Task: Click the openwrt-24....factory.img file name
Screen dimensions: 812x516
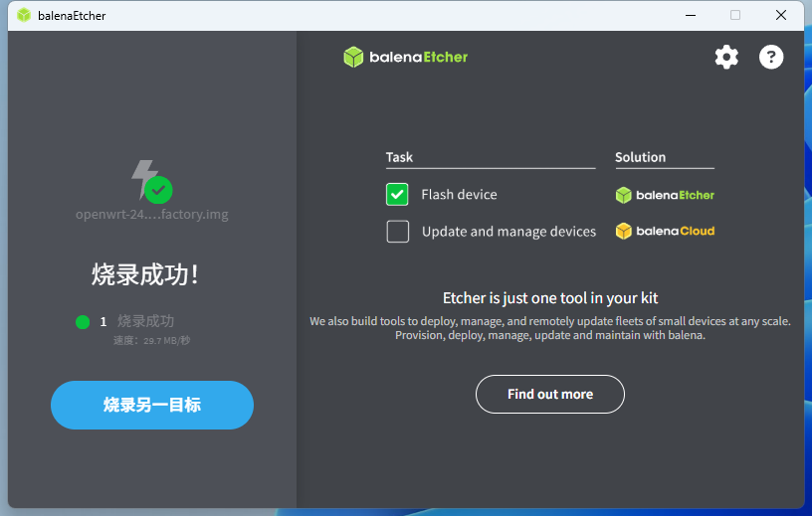Action: click(151, 215)
